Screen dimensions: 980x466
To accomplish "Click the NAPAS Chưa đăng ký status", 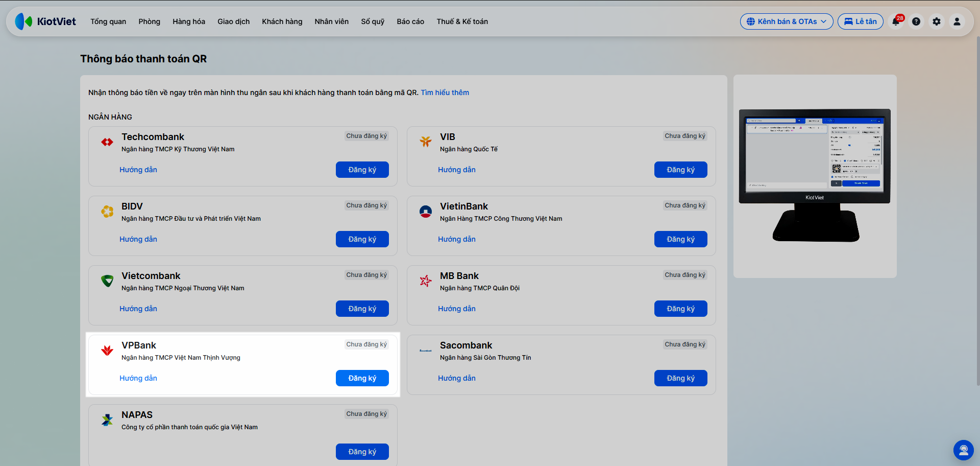I will coord(366,414).
